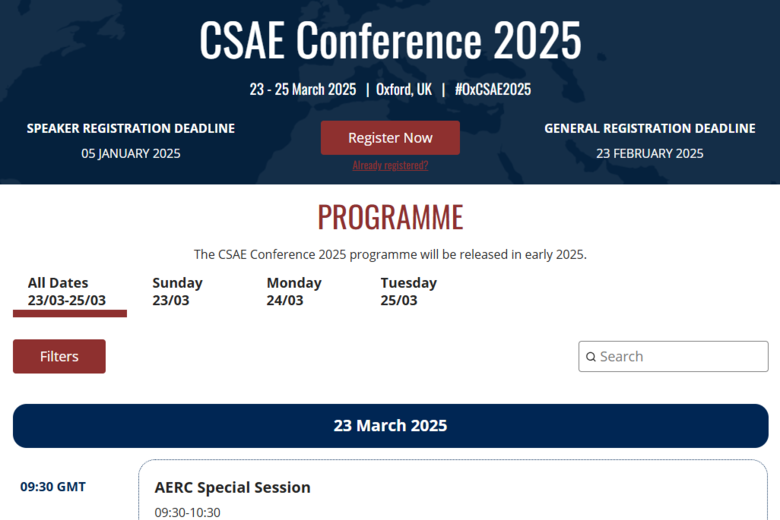Click the General Registration Deadline text

(650, 128)
